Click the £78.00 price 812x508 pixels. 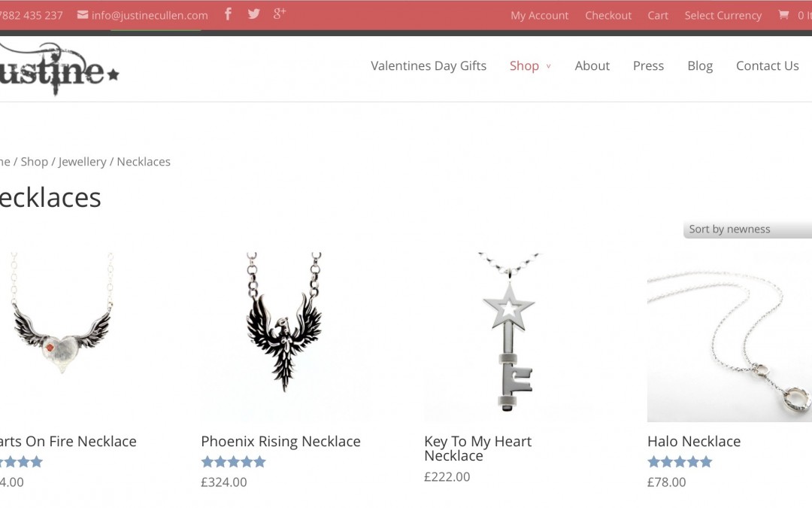tap(666, 482)
